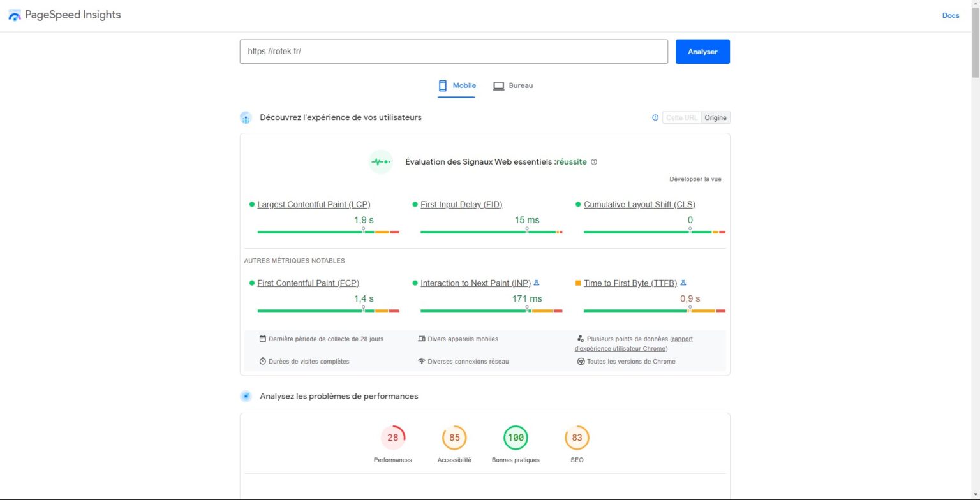Open Cumulative Layout Shift (CLS) link

[639, 205]
